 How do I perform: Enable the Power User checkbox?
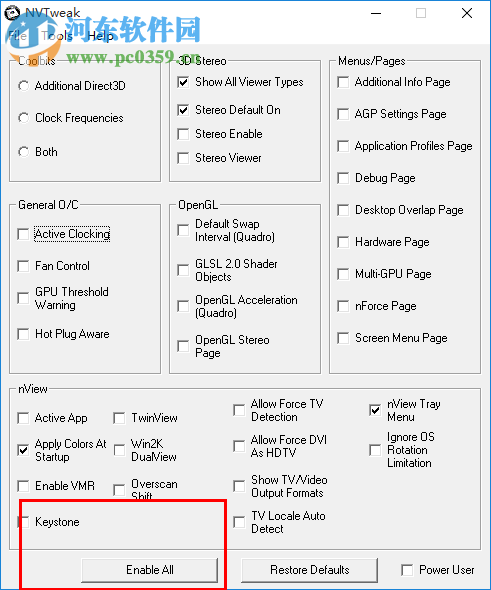407,570
